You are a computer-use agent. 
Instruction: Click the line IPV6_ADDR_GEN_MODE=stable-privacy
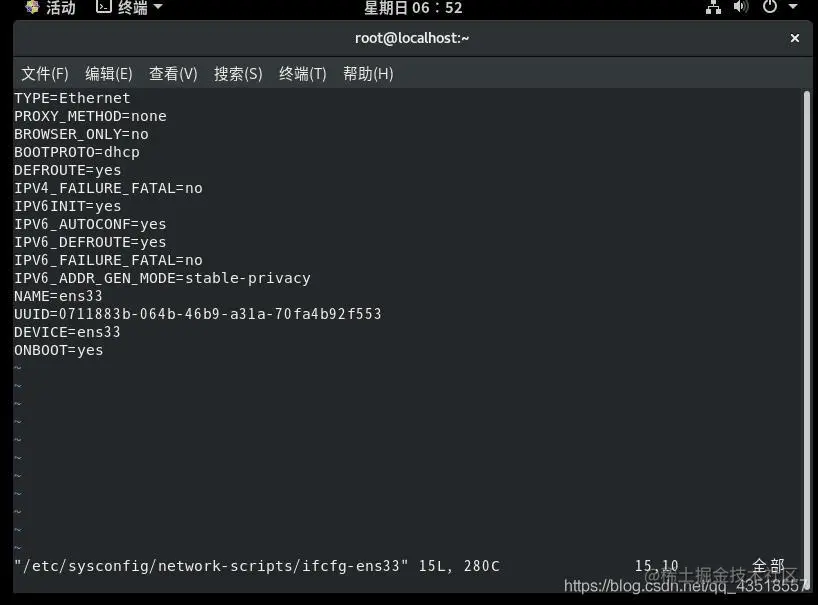pyautogui.click(x=162, y=278)
